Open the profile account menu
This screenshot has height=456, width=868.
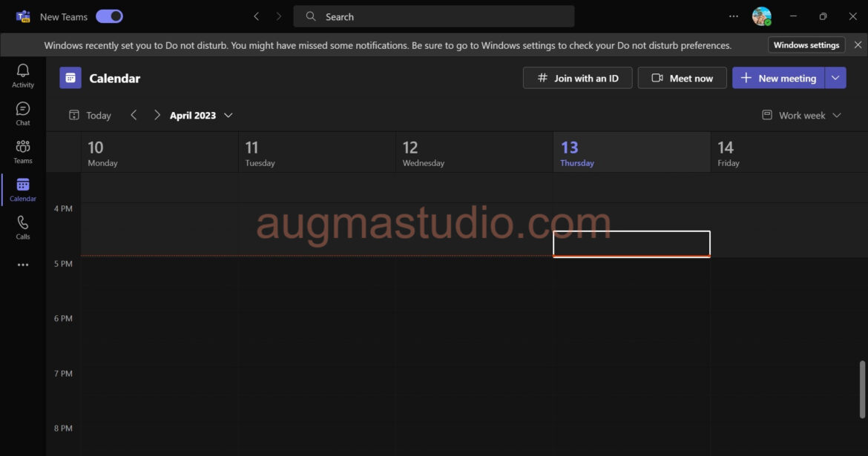coord(761,16)
